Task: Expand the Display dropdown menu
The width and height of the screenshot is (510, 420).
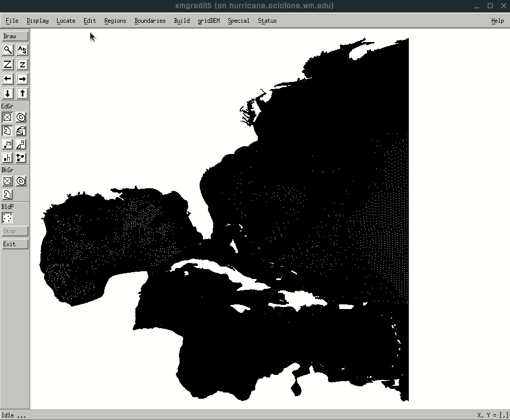Action: click(x=37, y=21)
